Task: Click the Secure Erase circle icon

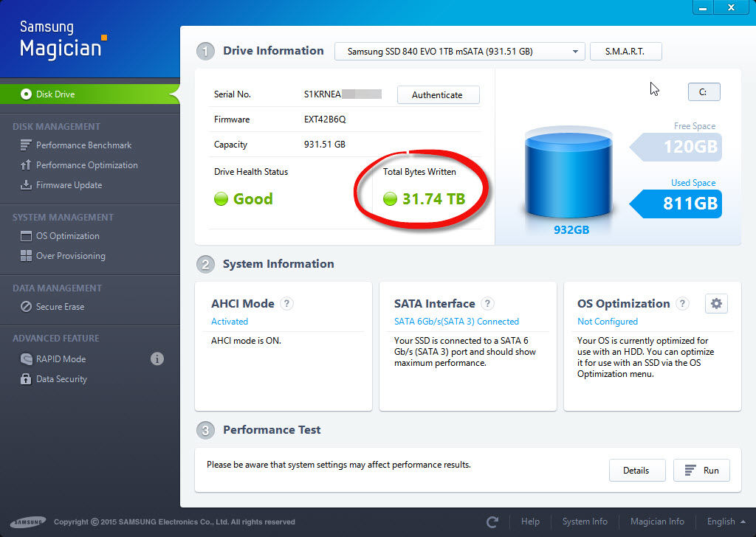Action: 26,307
